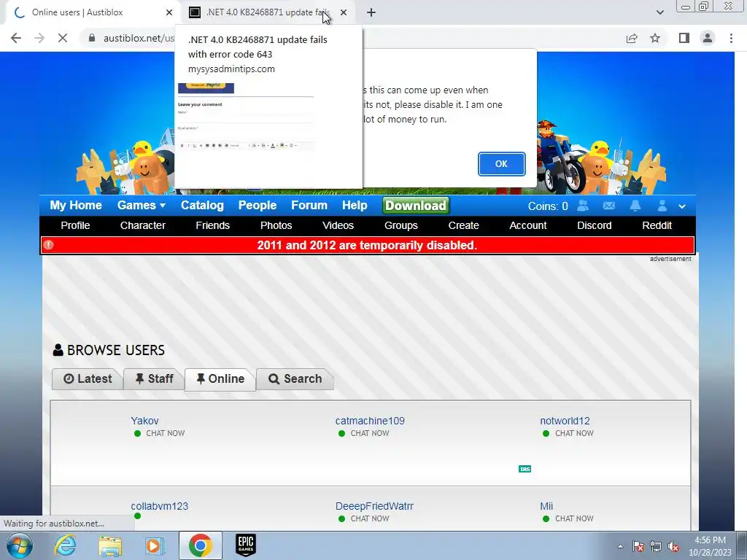
Task: Open Windows Media Player from taskbar
Action: click(155, 545)
